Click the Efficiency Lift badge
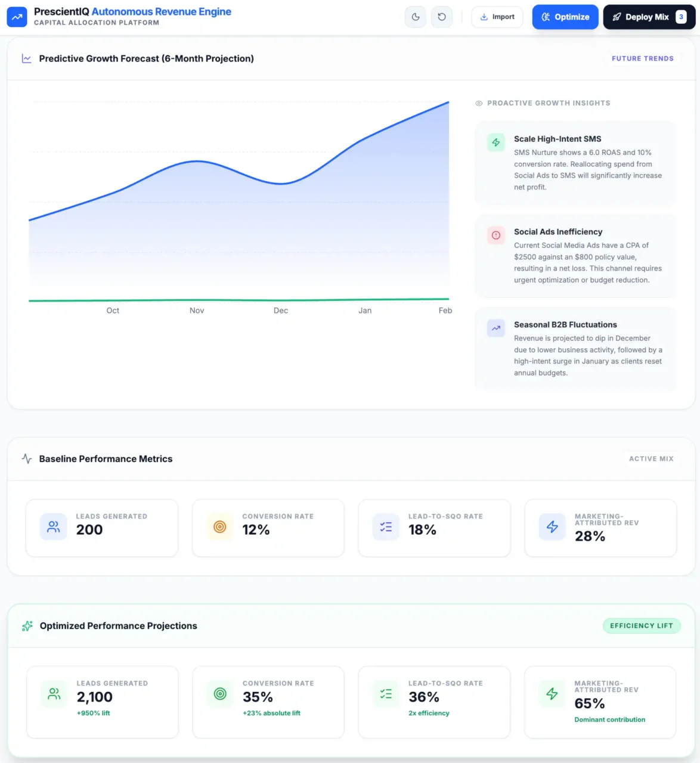The height and width of the screenshot is (763, 700). tap(641, 626)
